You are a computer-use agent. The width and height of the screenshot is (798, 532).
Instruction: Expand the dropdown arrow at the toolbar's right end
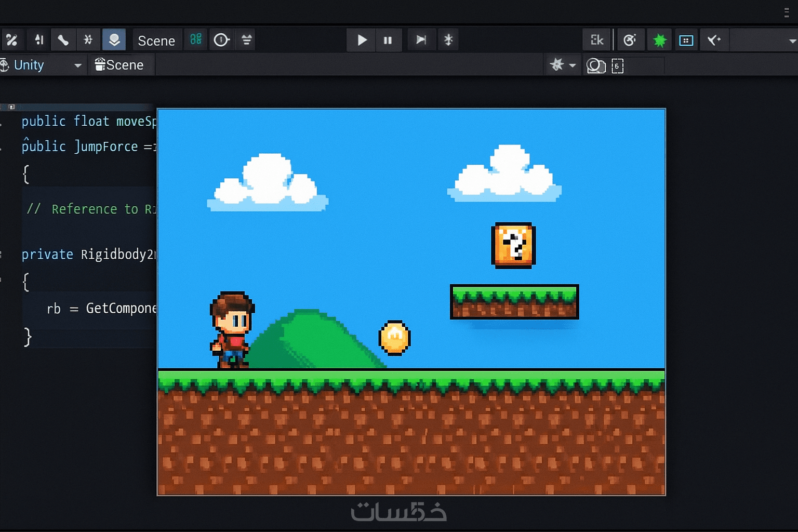(792, 41)
